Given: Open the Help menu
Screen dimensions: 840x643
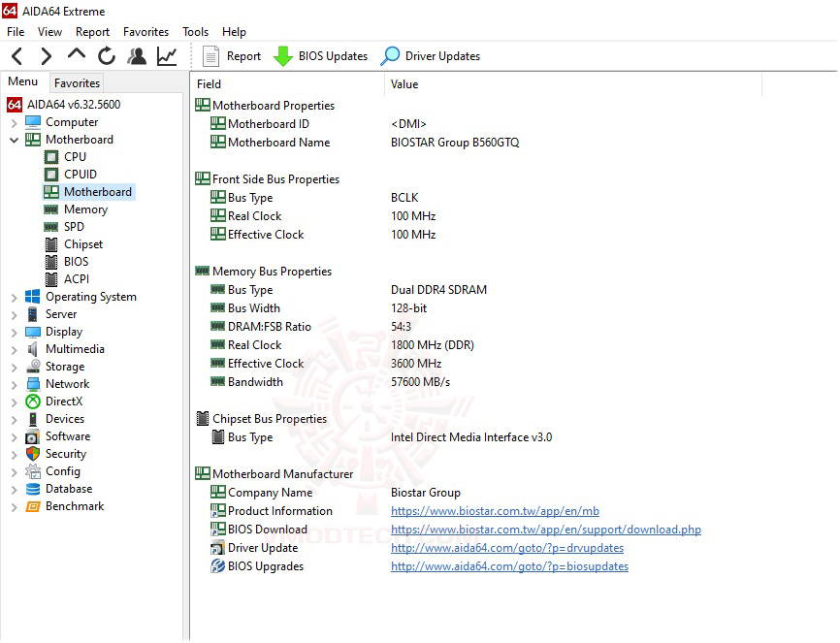Looking at the screenshot, I should pos(234,32).
